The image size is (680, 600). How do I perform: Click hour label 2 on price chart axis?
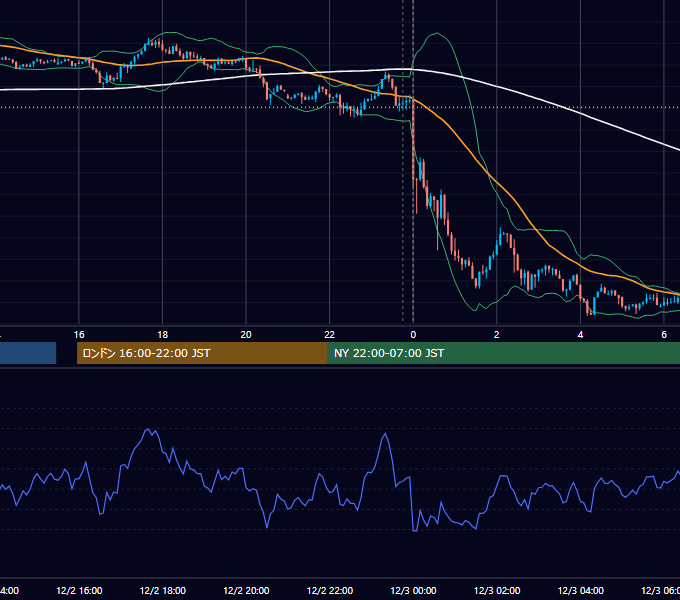tap(497, 335)
